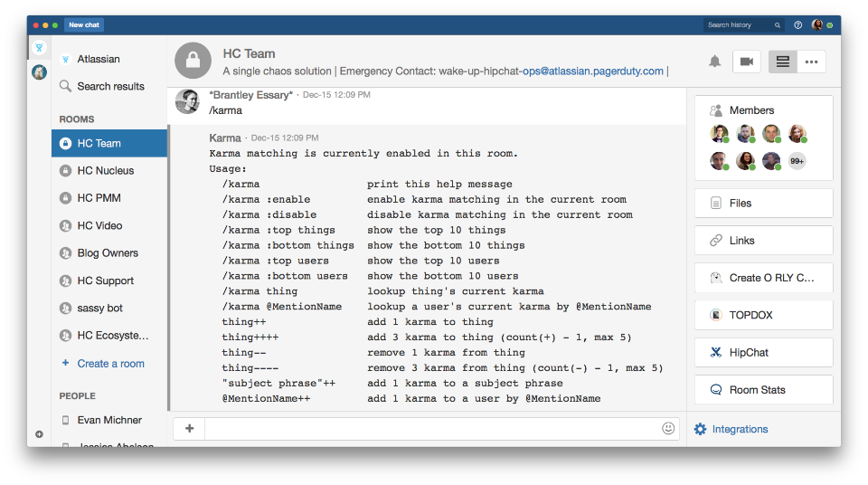
Task: Select the HC Ecosystem room
Action: [109, 336]
